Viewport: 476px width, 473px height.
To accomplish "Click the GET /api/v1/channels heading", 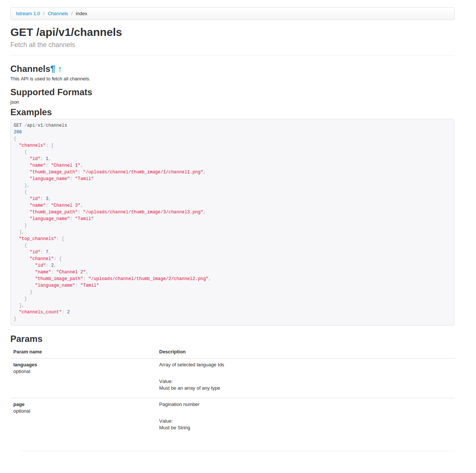I will [x=66, y=33].
